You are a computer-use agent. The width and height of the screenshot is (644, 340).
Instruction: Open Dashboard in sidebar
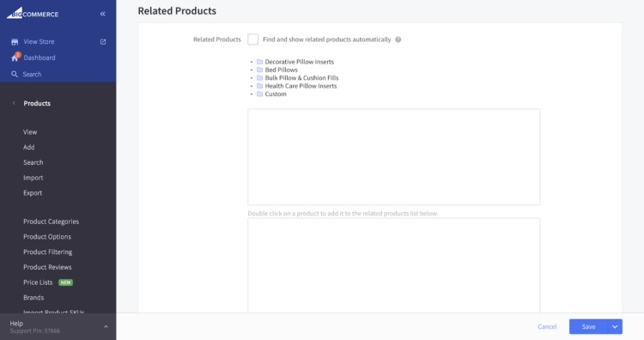[x=39, y=58]
